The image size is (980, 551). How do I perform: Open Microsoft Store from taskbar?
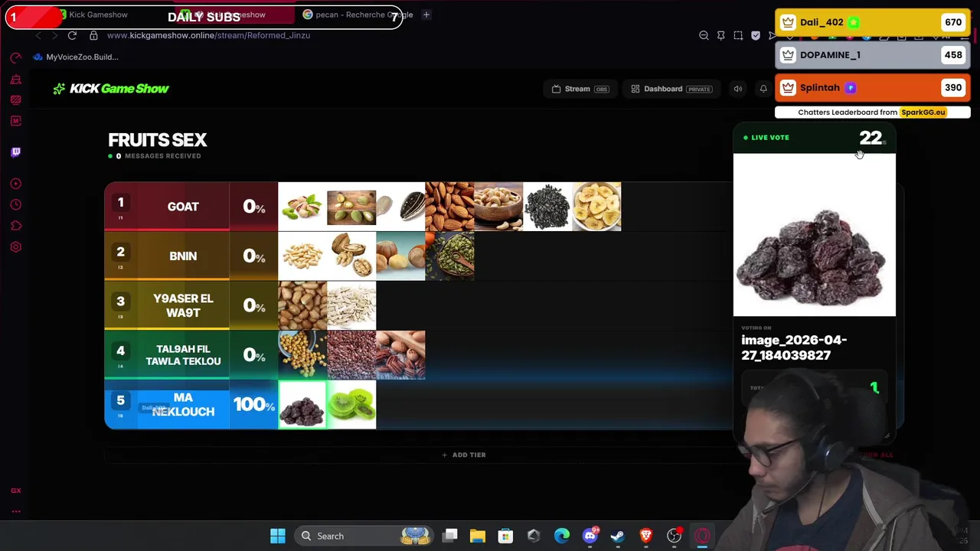(x=505, y=536)
